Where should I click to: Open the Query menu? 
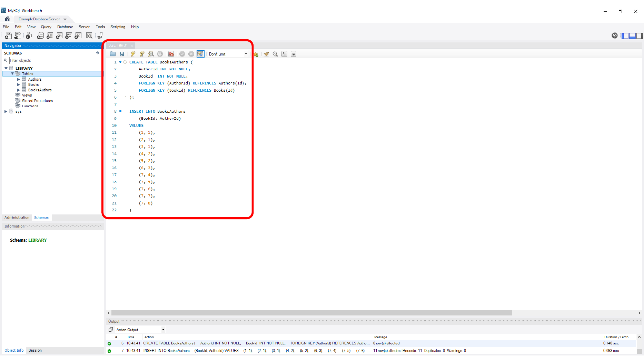[x=46, y=27]
